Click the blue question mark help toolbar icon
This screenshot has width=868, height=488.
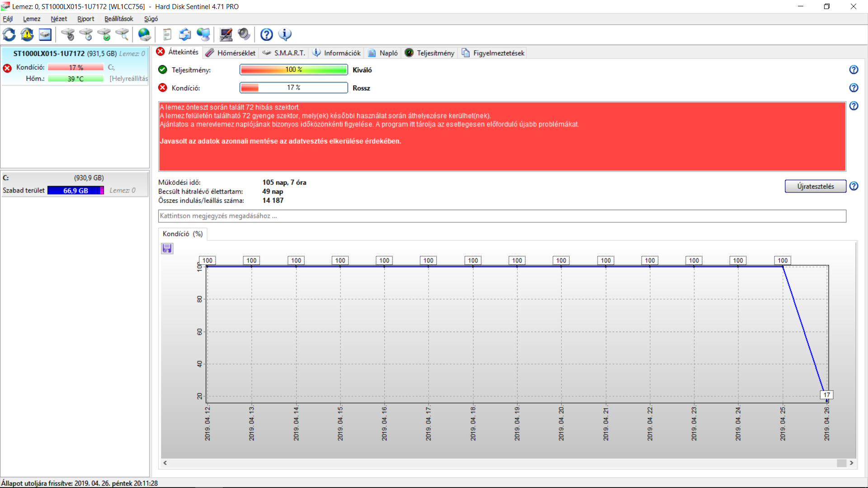(x=267, y=34)
